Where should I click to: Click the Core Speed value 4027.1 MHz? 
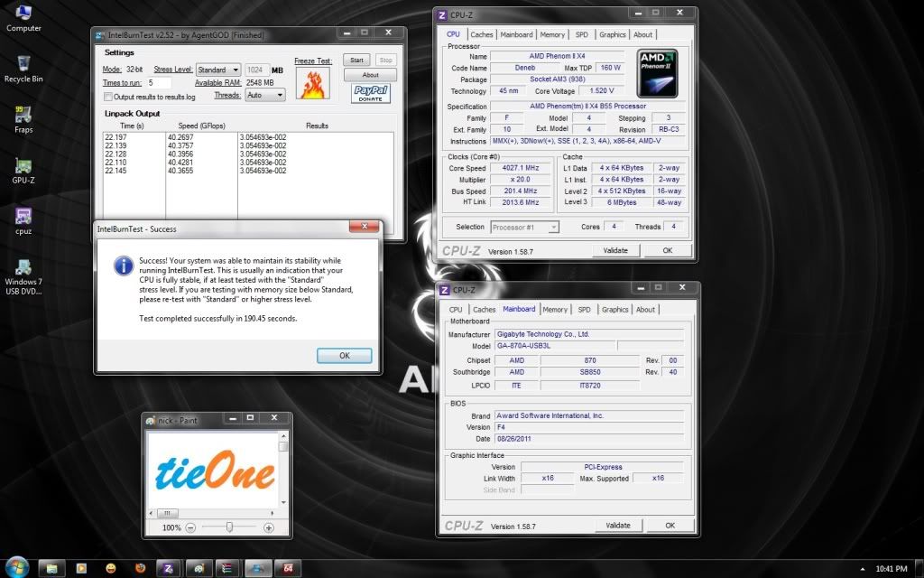[x=521, y=168]
